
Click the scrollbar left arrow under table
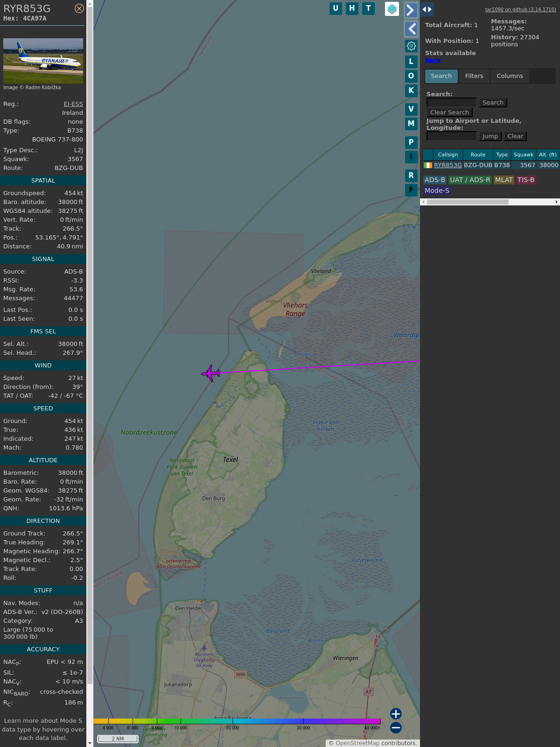click(423, 202)
